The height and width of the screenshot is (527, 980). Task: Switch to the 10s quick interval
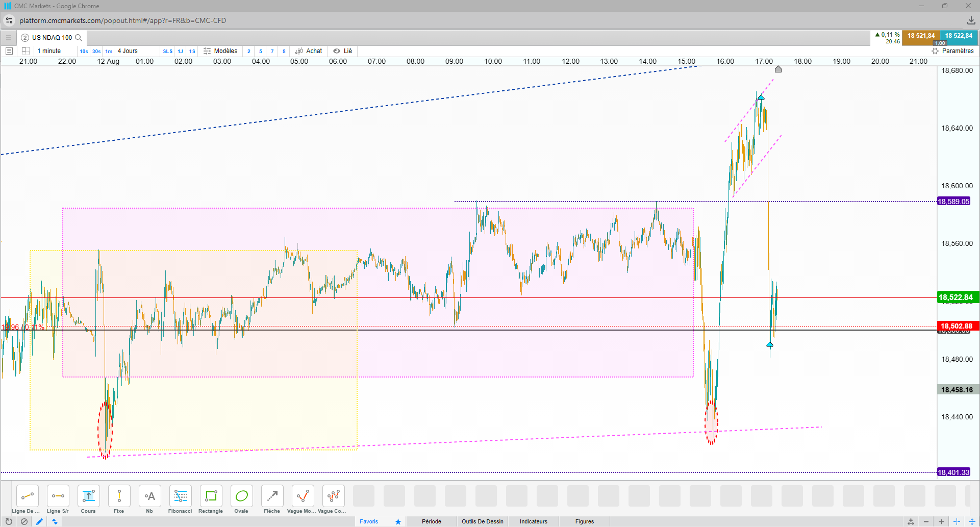[x=84, y=51]
